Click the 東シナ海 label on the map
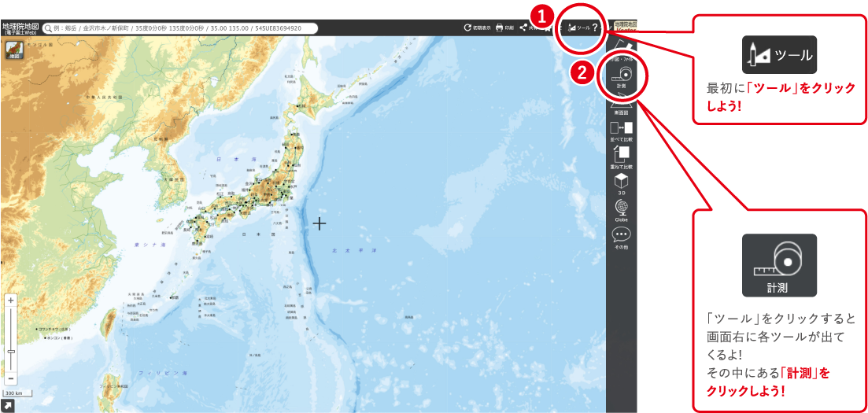 pos(151,244)
